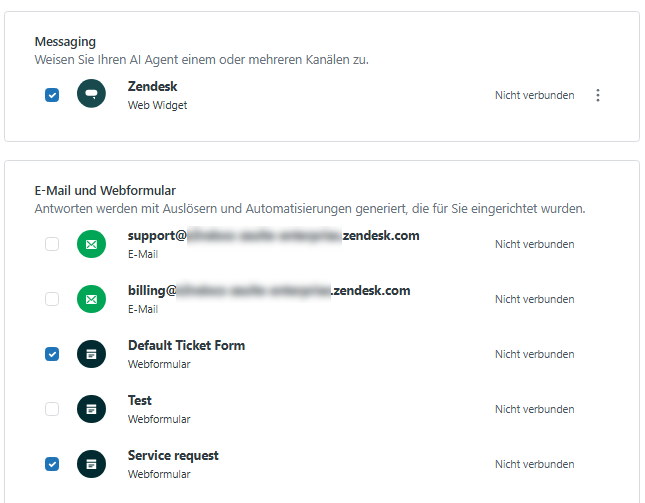645x503 pixels.
Task: Tick the Test web form checkbox
Action: pos(52,409)
